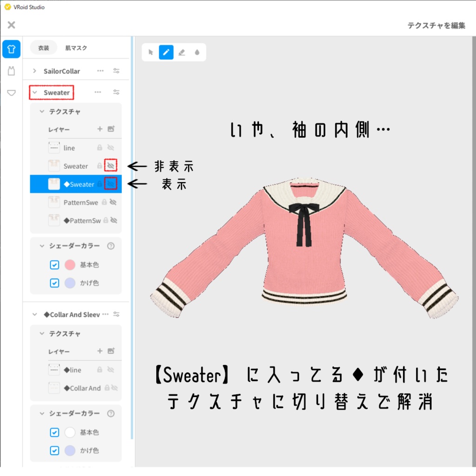
Task: Open the Sweater ellipsis options menu
Action: tap(98, 92)
